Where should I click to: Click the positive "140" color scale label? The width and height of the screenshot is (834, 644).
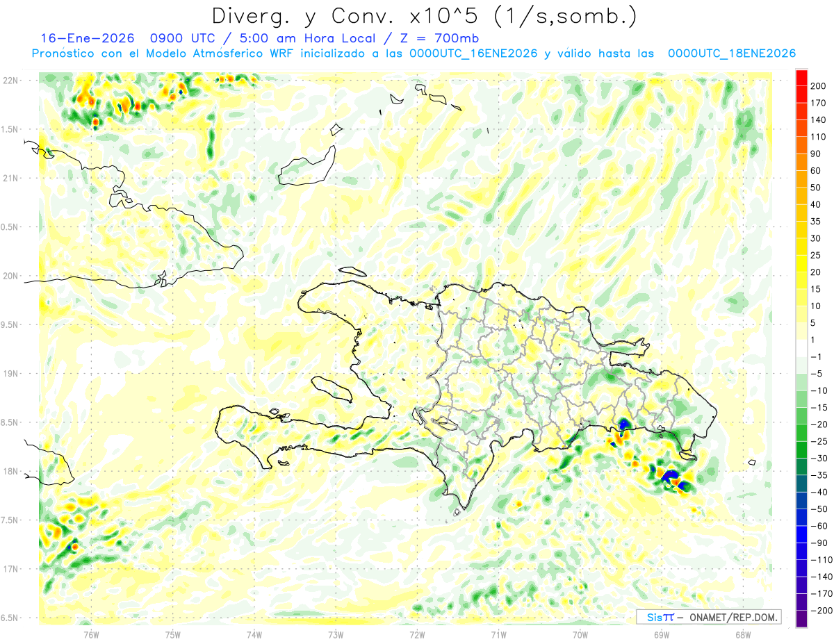point(819,120)
